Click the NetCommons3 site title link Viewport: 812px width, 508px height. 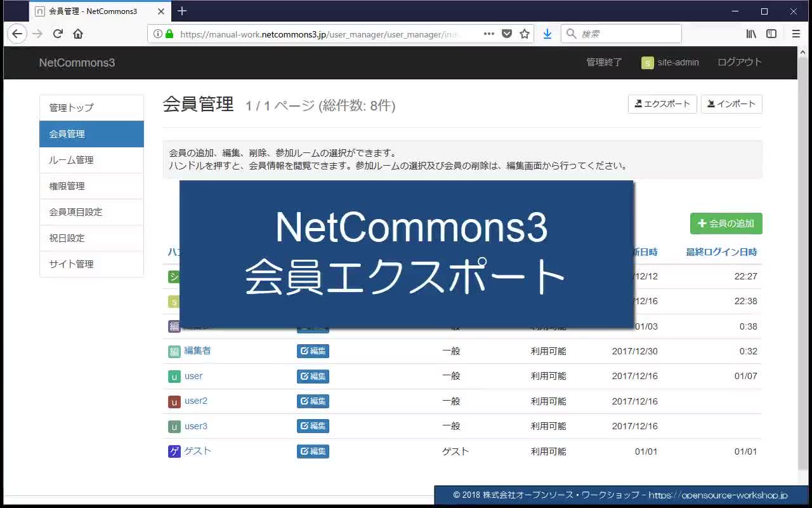(77, 63)
